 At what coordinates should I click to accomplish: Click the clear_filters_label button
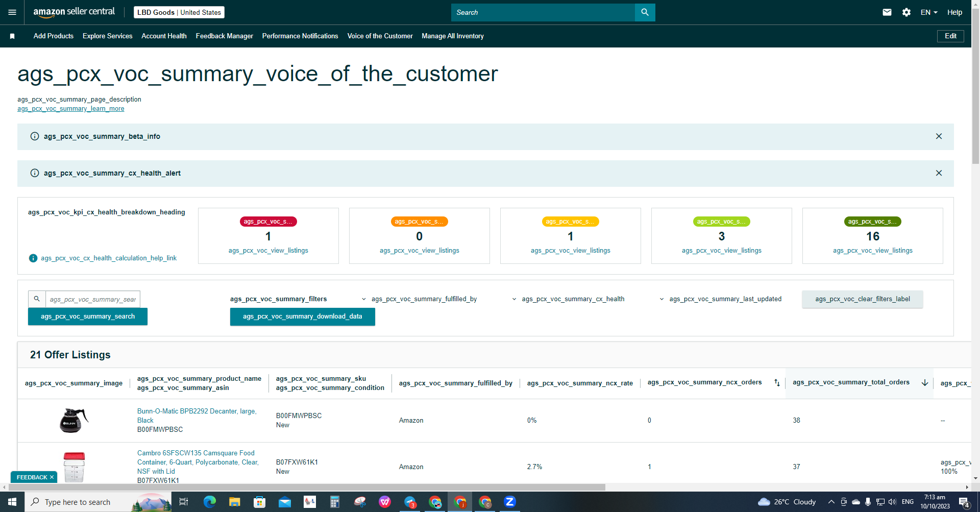pos(863,299)
